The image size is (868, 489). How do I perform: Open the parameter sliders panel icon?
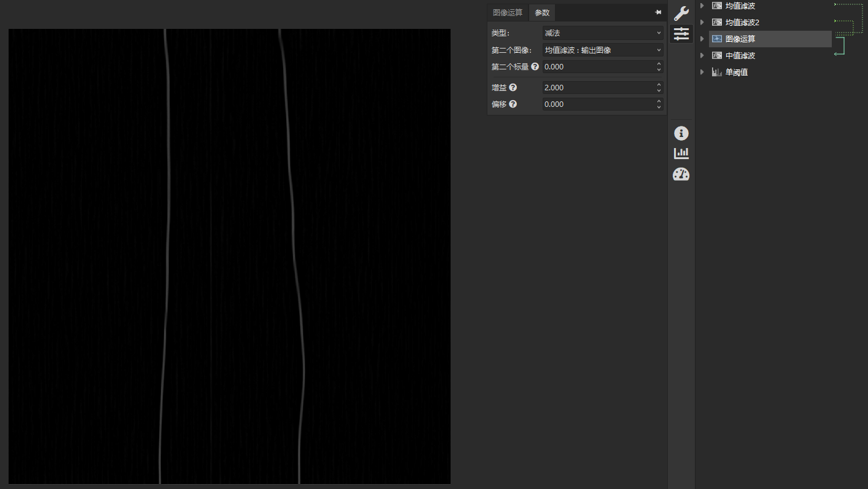click(681, 34)
